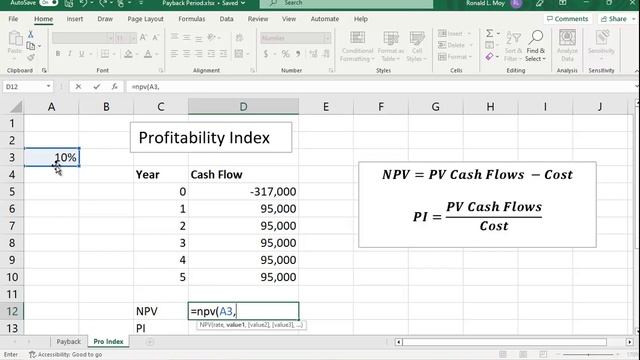Switch to the Review tab
This screenshot has width=640, height=360.
coord(258,19)
